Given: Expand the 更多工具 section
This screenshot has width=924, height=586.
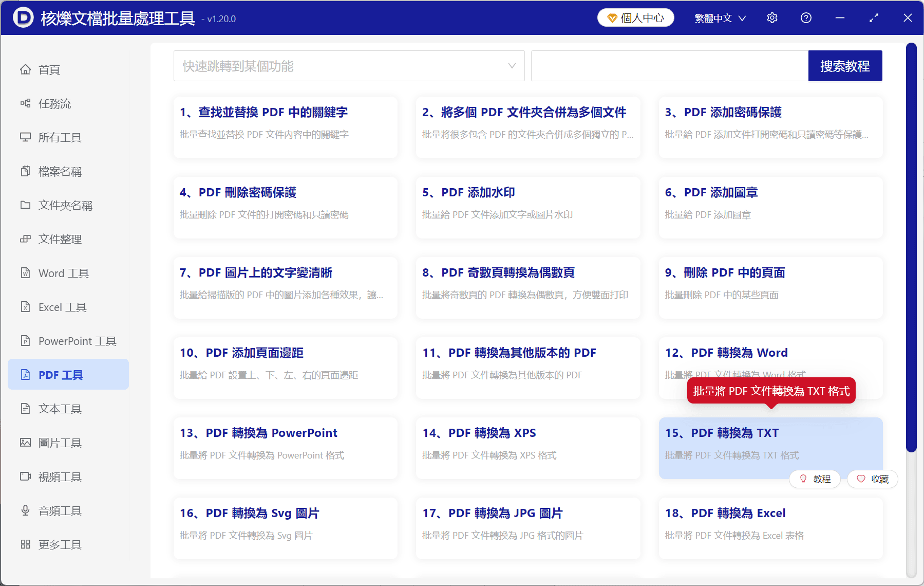Looking at the screenshot, I should (x=60, y=544).
